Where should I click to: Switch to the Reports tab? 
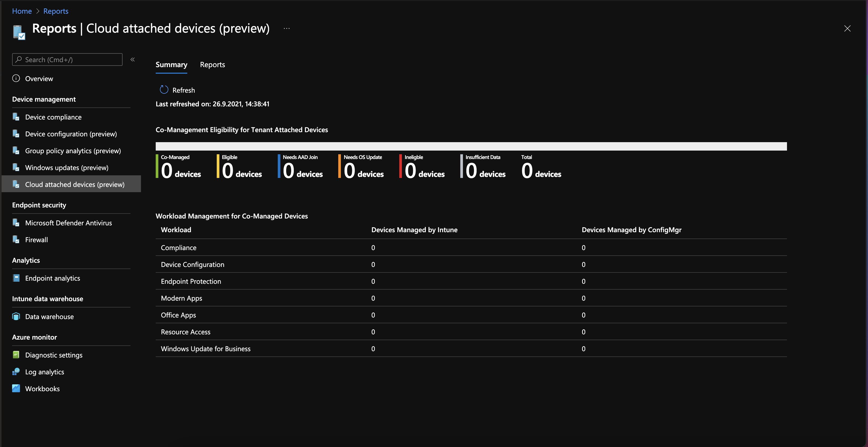click(x=212, y=64)
